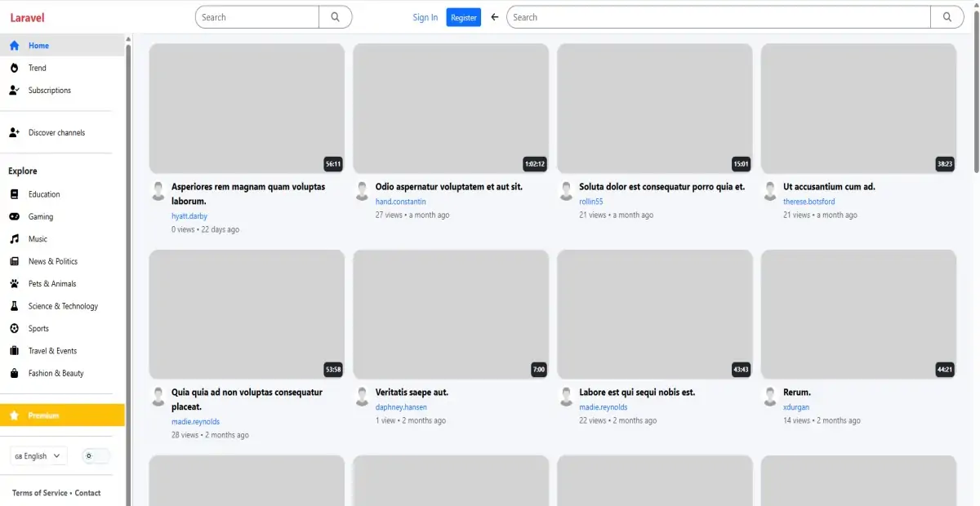Open the Terms of Service link
The width and height of the screenshot is (980, 506).
tap(40, 493)
